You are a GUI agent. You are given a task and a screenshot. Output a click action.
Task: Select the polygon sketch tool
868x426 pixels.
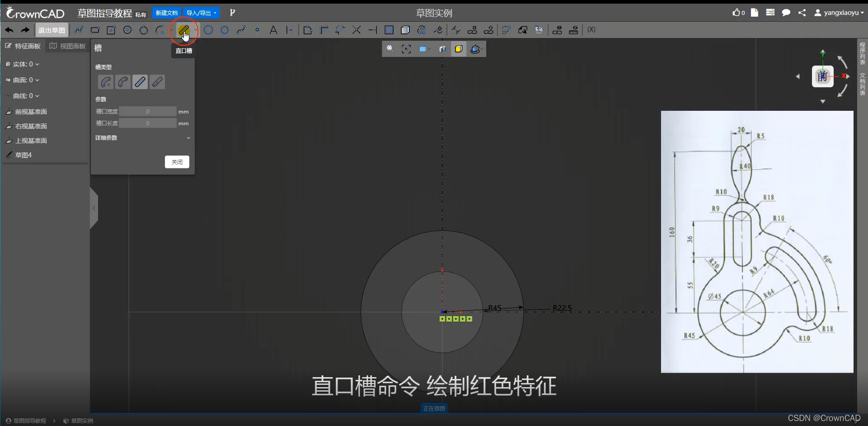coord(144,30)
